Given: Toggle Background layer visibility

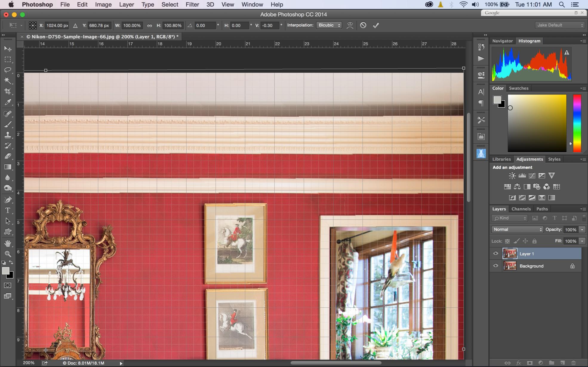Looking at the screenshot, I should tap(495, 266).
